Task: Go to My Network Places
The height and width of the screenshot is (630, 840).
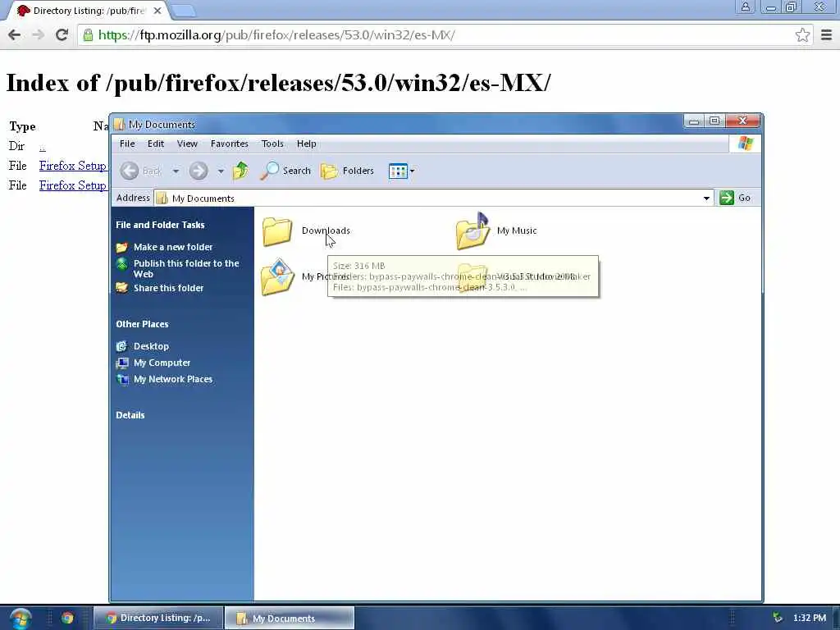Action: tap(172, 379)
